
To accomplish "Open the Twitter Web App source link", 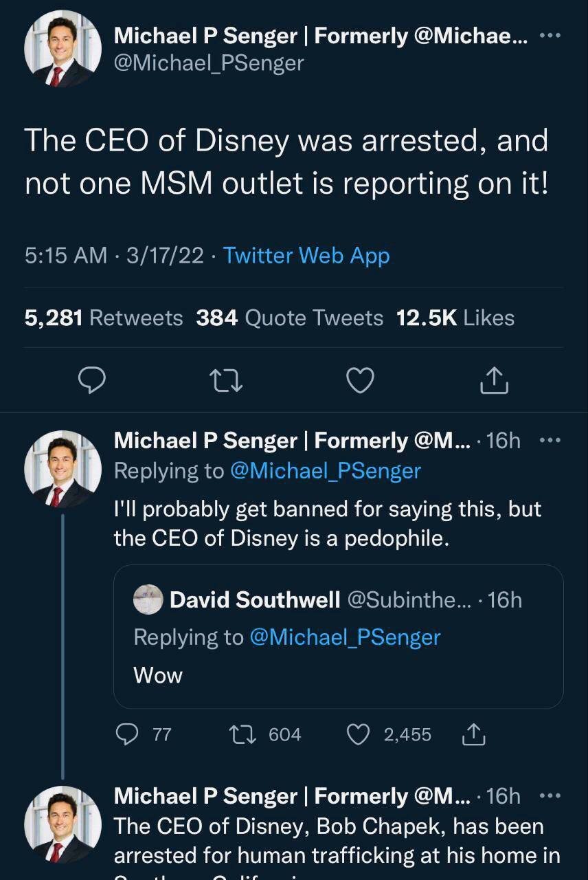I will click(x=306, y=256).
